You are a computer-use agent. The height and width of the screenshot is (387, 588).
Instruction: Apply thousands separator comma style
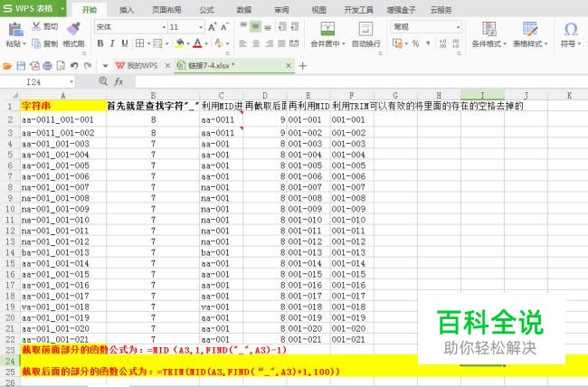[428, 44]
